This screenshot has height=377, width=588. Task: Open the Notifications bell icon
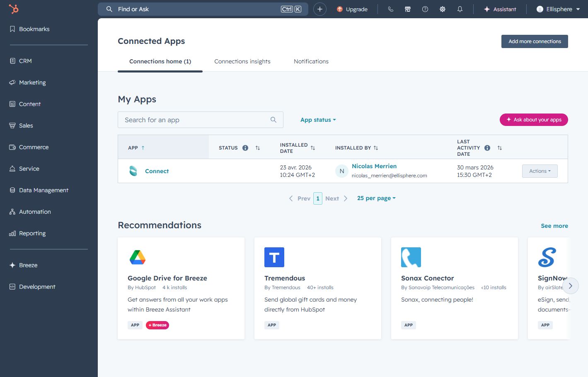pyautogui.click(x=460, y=9)
